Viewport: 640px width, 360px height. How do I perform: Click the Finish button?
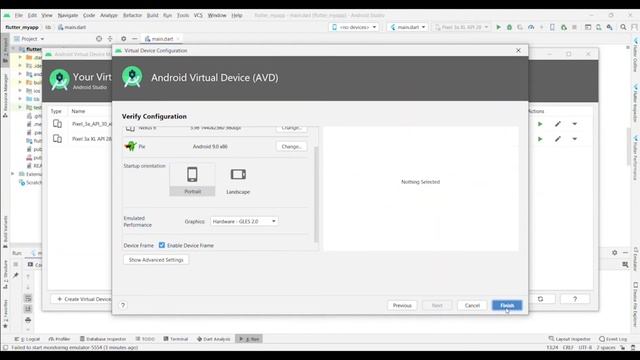pos(507,305)
